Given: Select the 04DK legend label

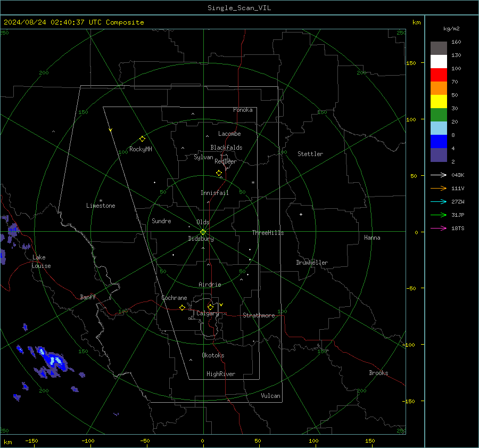Looking at the screenshot, I should pyautogui.click(x=458, y=175).
